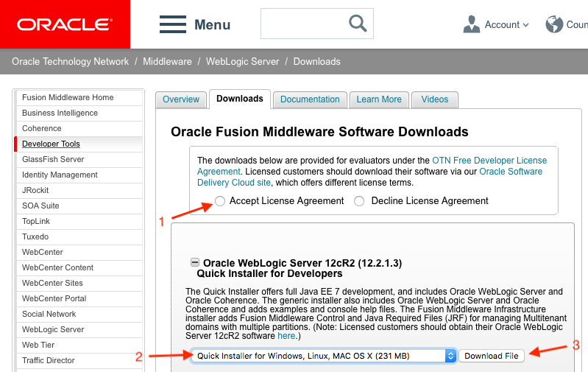Select Tuxedo in the sidebar

pos(79,236)
